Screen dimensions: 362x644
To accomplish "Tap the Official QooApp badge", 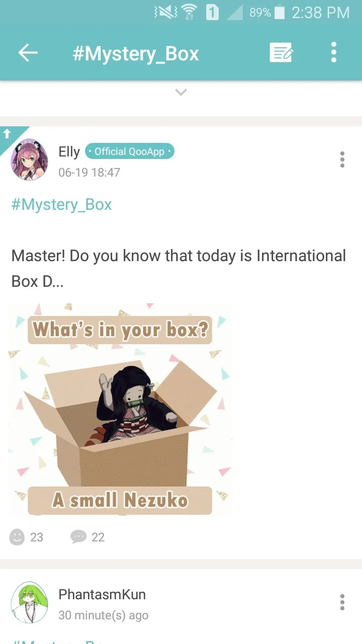I will tap(130, 151).
